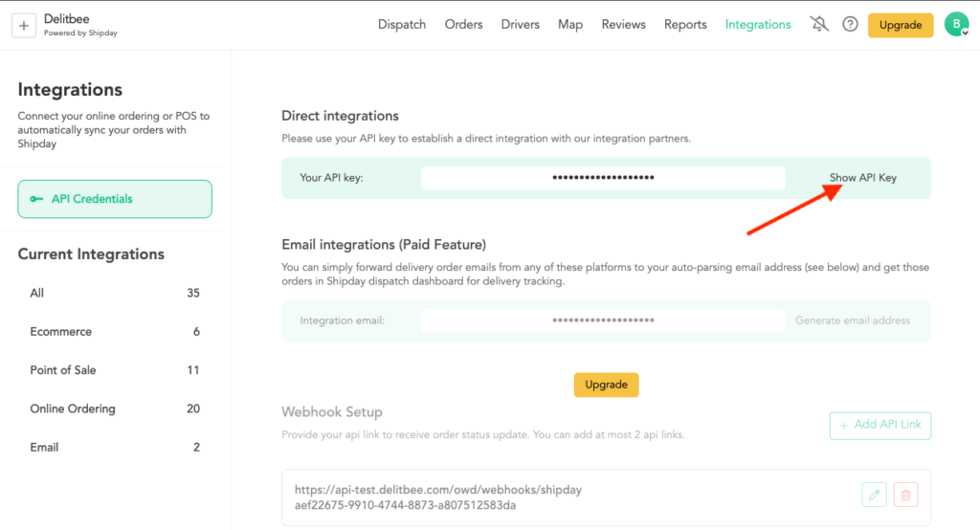
Task: Open the Reports tab
Action: click(x=685, y=24)
